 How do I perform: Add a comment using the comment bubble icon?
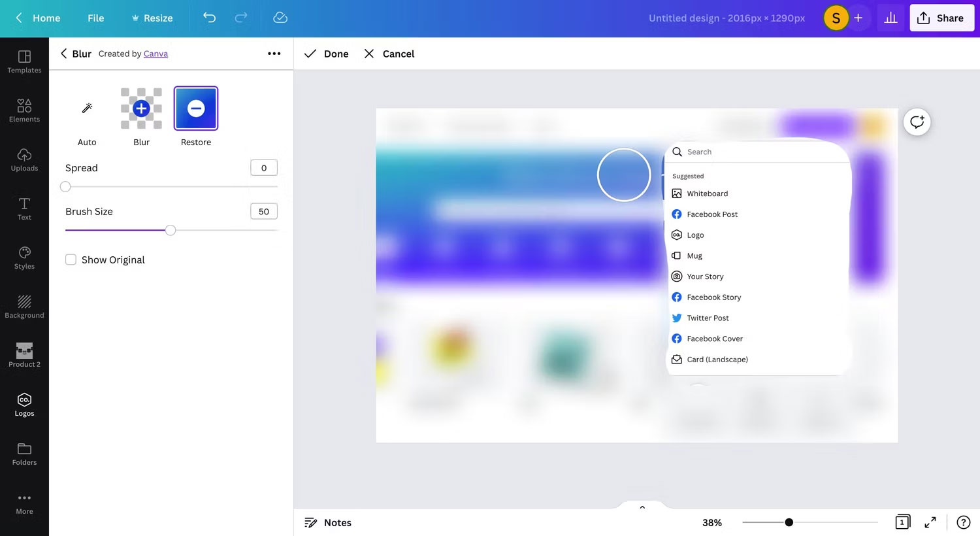[917, 122]
